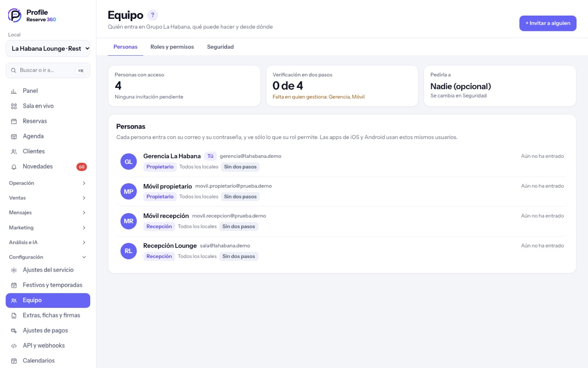Switch to the Seguridad tab
This screenshot has height=368, width=588.
(220, 47)
